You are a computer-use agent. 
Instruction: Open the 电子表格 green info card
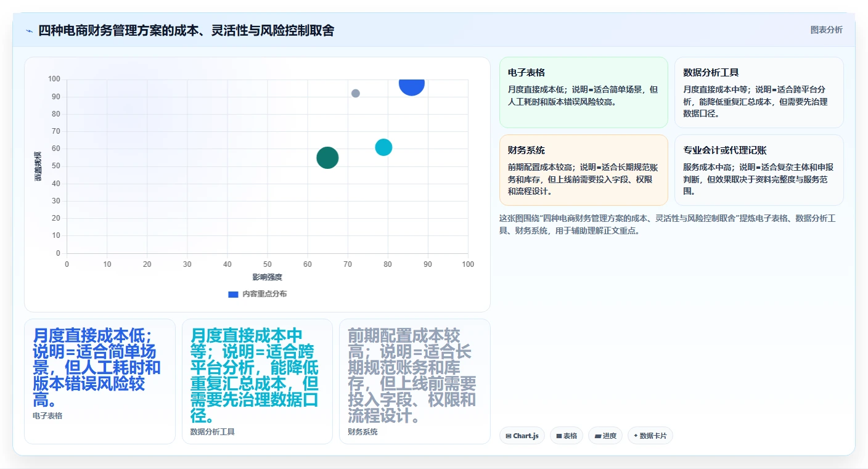click(584, 92)
